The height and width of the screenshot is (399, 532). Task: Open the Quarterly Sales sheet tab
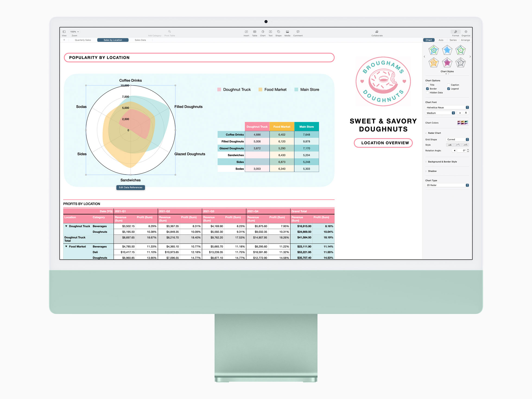coord(83,40)
